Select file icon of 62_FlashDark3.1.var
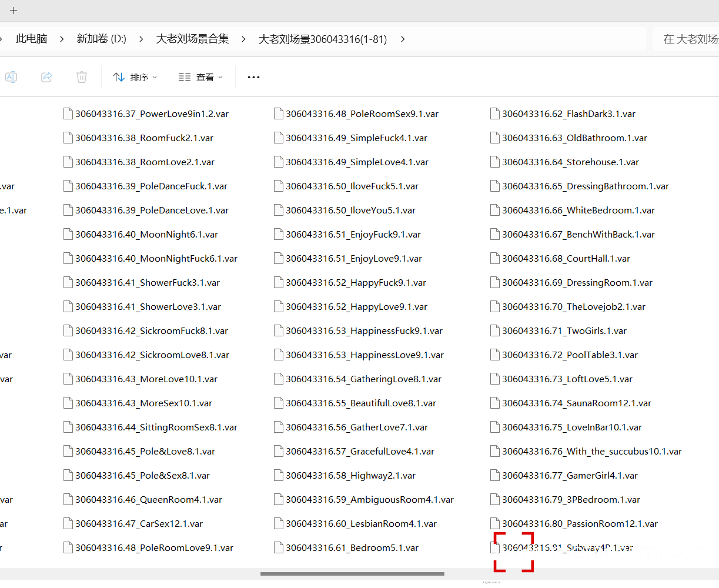Image resolution: width=719 pixels, height=588 pixels. 495,113
